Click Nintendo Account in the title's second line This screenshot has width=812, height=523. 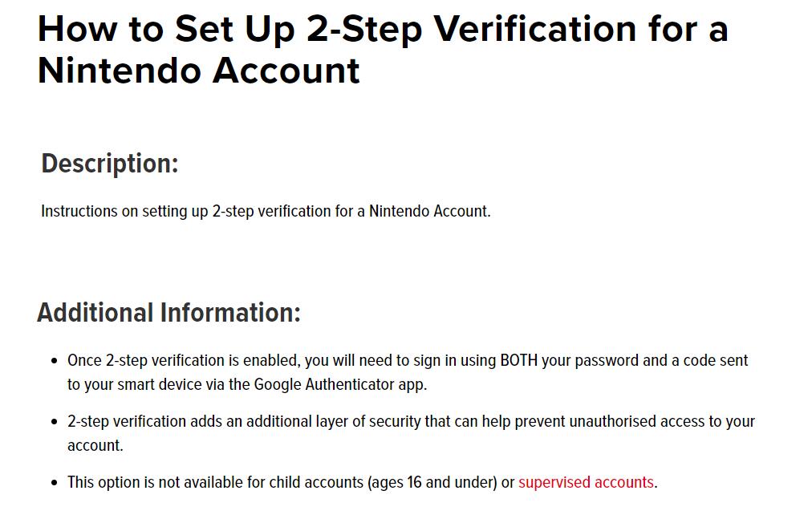point(198,71)
